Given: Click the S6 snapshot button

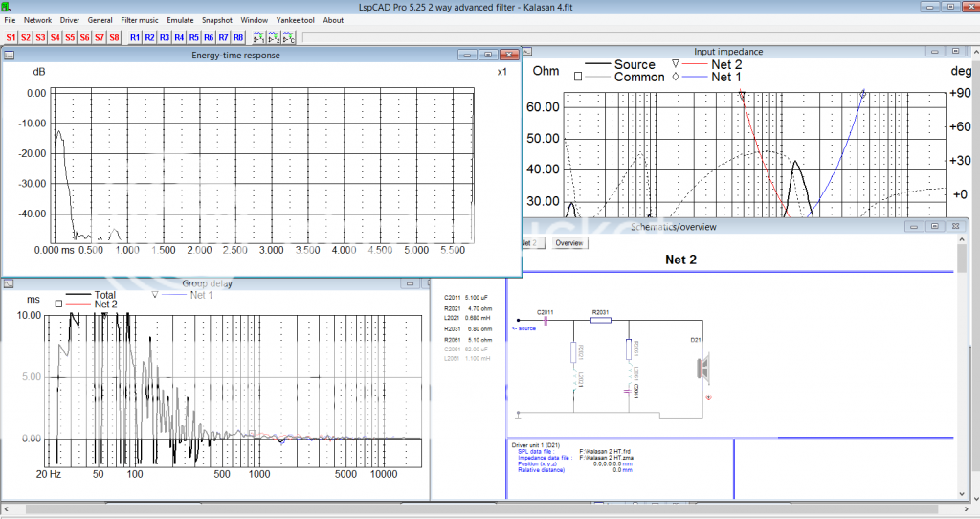Looking at the screenshot, I should tap(85, 37).
